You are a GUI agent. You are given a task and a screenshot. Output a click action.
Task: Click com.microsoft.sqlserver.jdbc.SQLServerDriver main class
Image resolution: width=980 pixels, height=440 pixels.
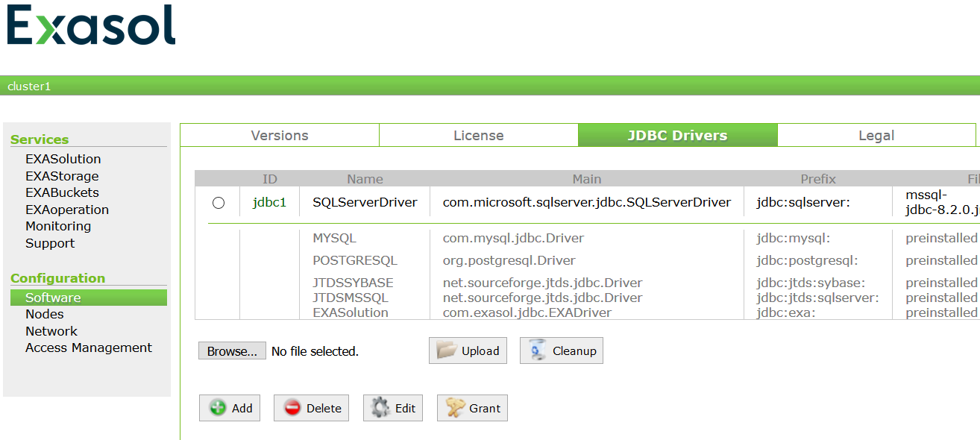point(587,202)
